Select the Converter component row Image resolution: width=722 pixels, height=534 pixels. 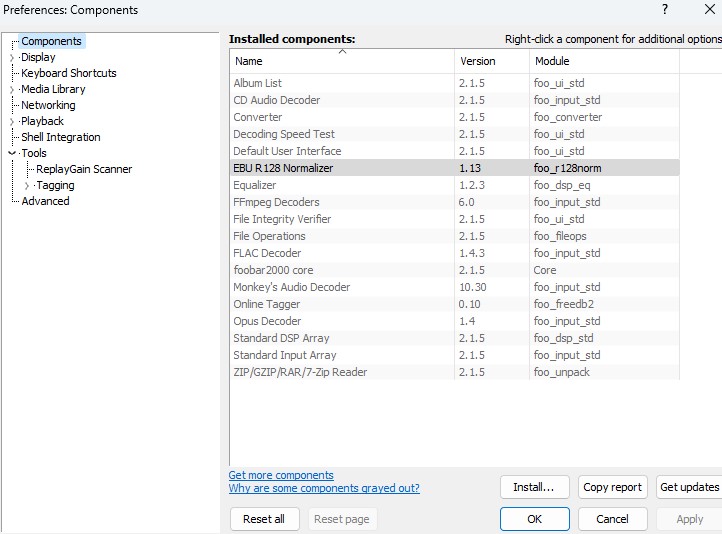click(x=454, y=117)
